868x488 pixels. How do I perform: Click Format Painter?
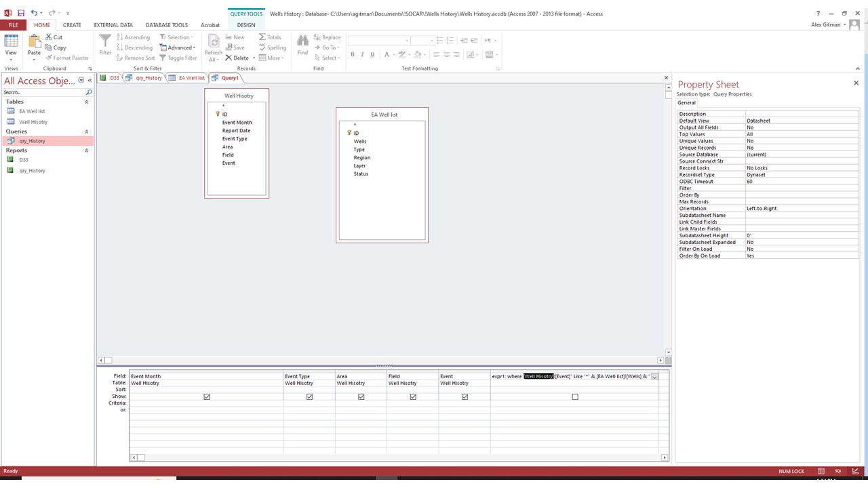tap(66, 58)
